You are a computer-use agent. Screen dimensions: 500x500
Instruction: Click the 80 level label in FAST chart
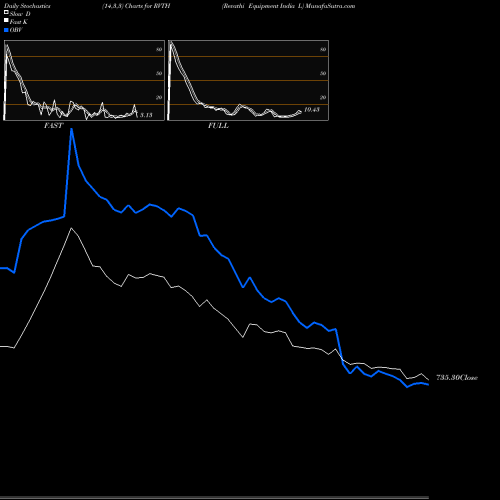pos(159,49)
